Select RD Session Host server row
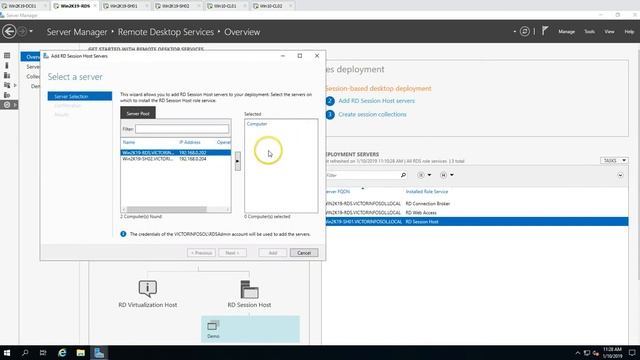 point(477,222)
